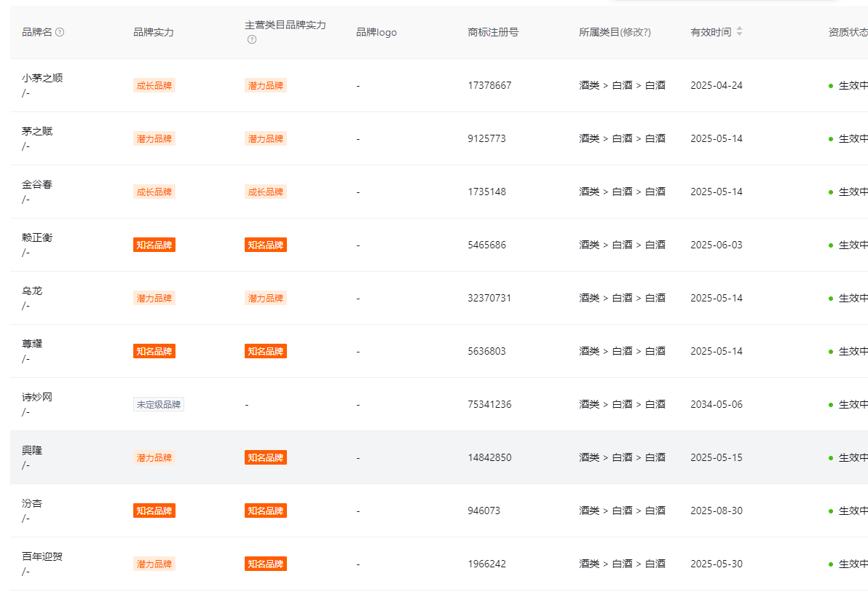The height and width of the screenshot is (603, 868).
Task: Click the 百年迎贺 brand name
Action: tap(42, 556)
